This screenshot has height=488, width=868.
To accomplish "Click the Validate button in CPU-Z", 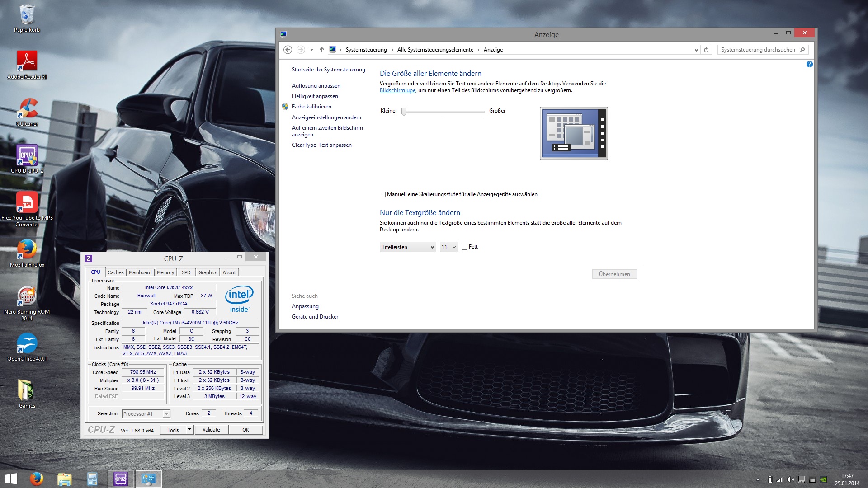I will coord(211,430).
